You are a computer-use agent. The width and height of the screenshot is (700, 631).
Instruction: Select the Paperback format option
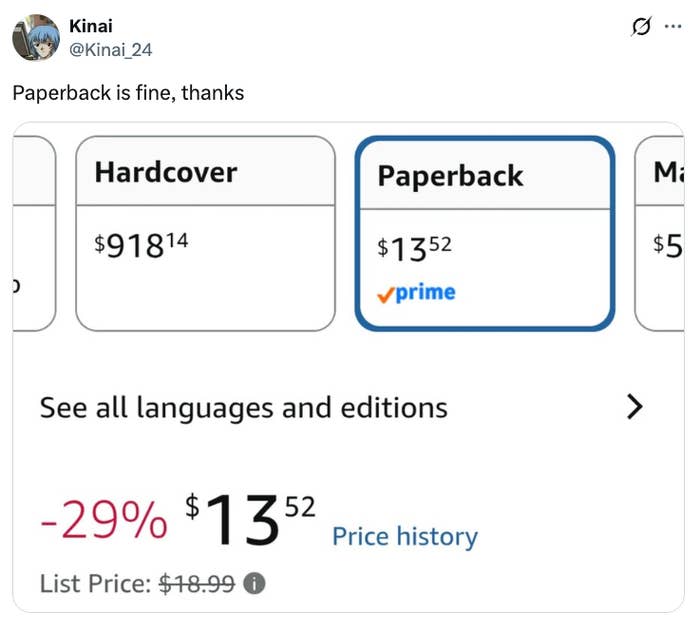485,234
